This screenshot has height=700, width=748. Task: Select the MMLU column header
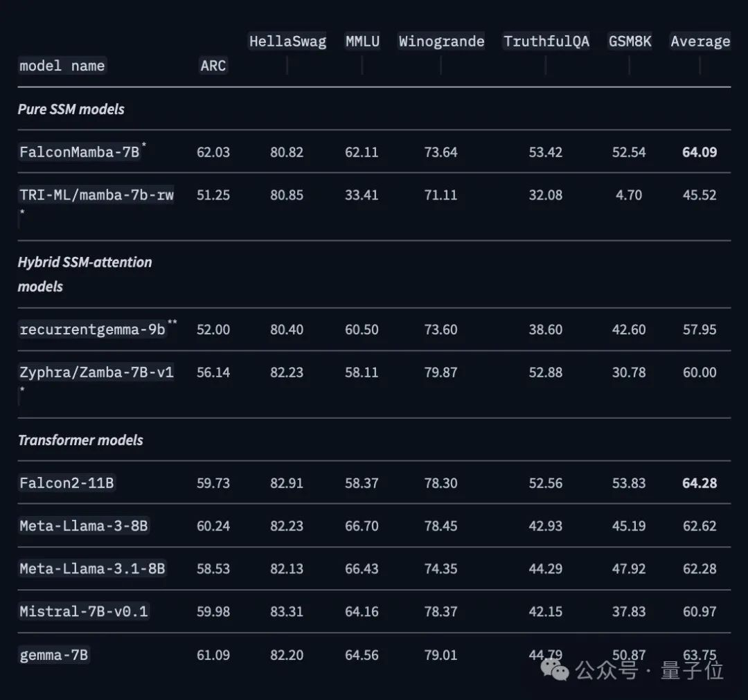tap(362, 42)
